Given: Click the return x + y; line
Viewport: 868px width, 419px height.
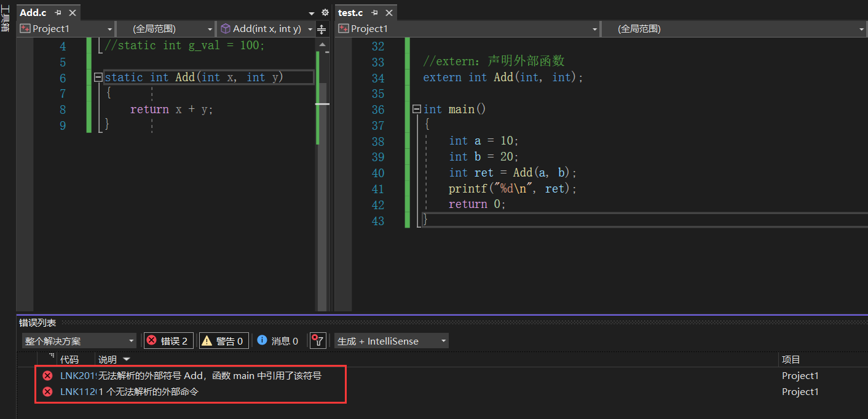Looking at the screenshot, I should [172, 110].
